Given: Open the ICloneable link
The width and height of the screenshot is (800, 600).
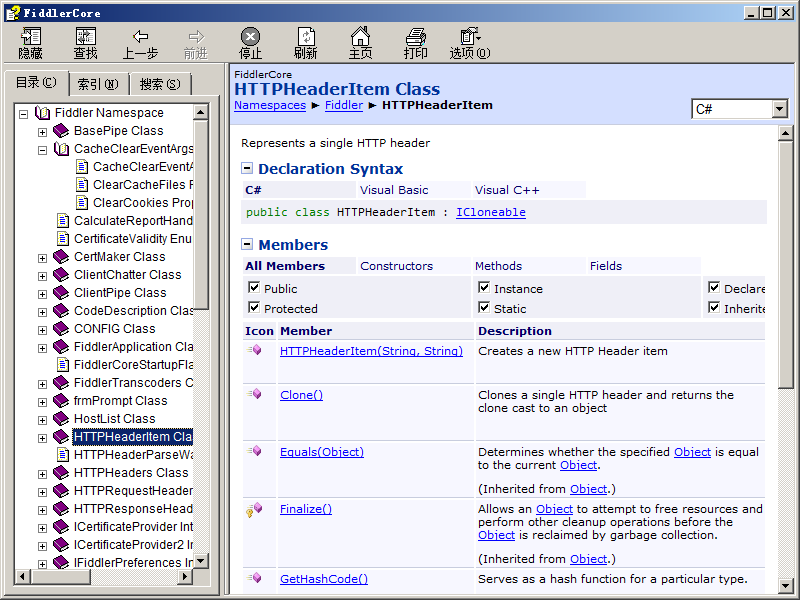Looking at the screenshot, I should coord(490,212).
